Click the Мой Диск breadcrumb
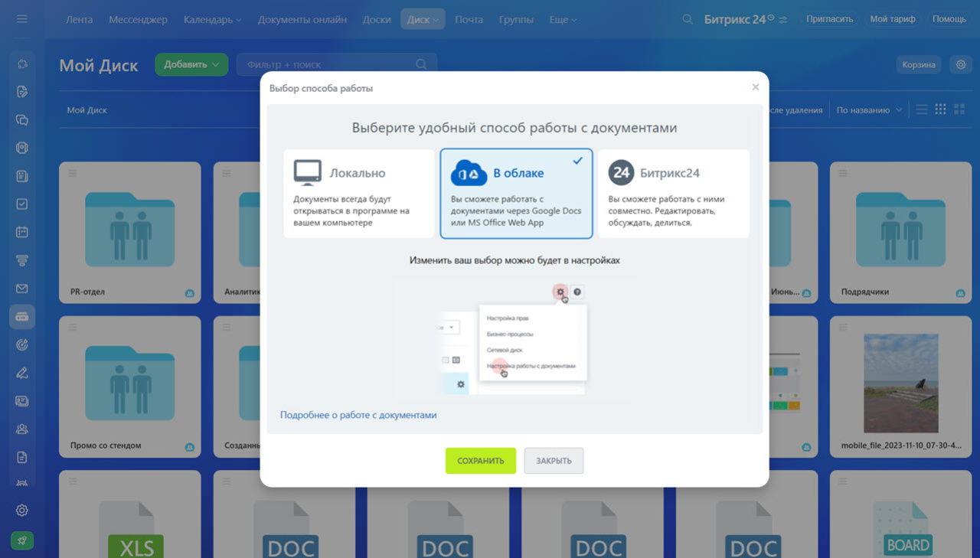The height and width of the screenshot is (558, 980). 87,110
